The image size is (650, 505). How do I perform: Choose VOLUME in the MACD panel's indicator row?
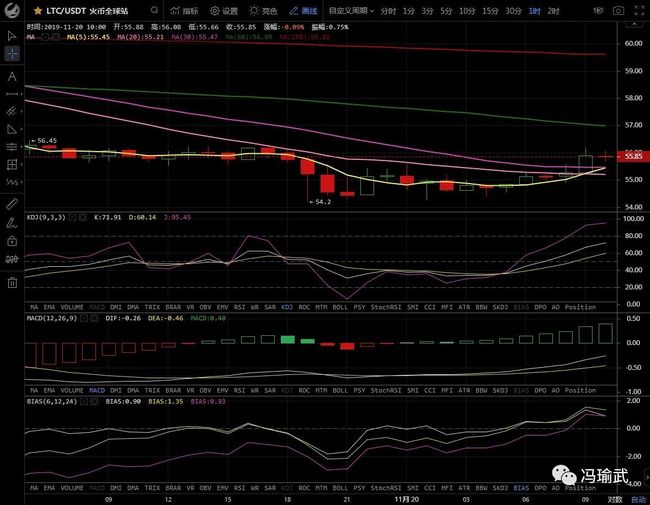72,391
